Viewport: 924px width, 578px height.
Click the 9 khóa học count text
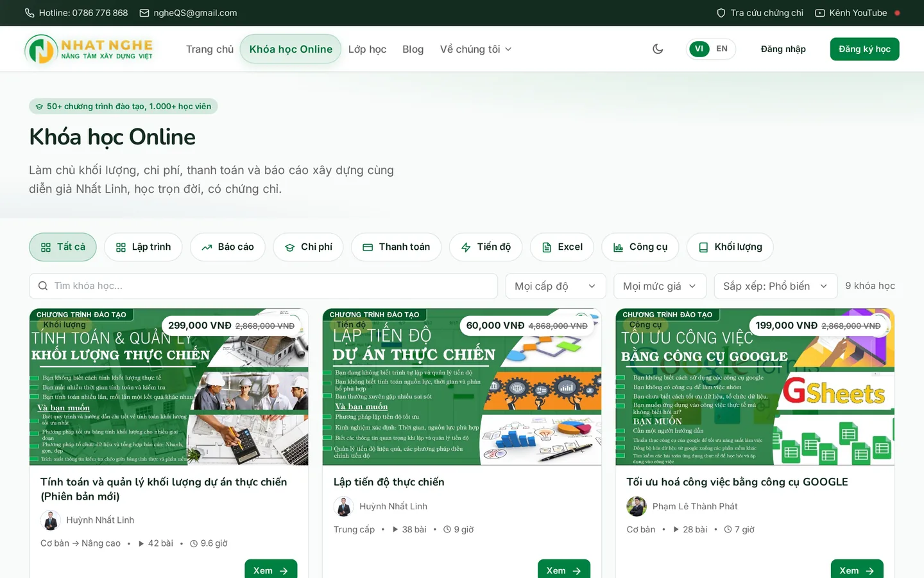[870, 286]
